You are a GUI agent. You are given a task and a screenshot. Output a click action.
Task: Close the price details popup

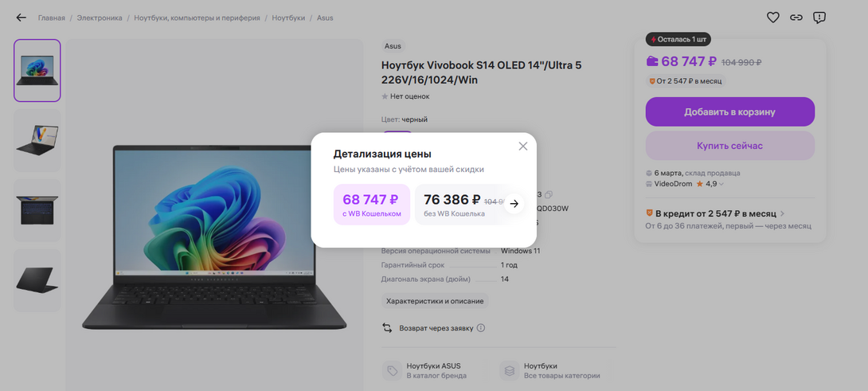tap(522, 147)
